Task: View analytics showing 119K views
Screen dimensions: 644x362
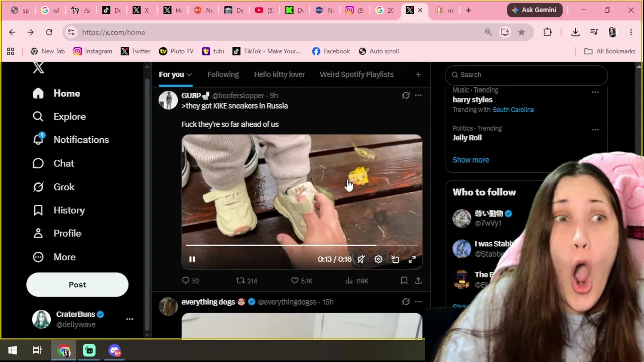Action: coord(357,281)
